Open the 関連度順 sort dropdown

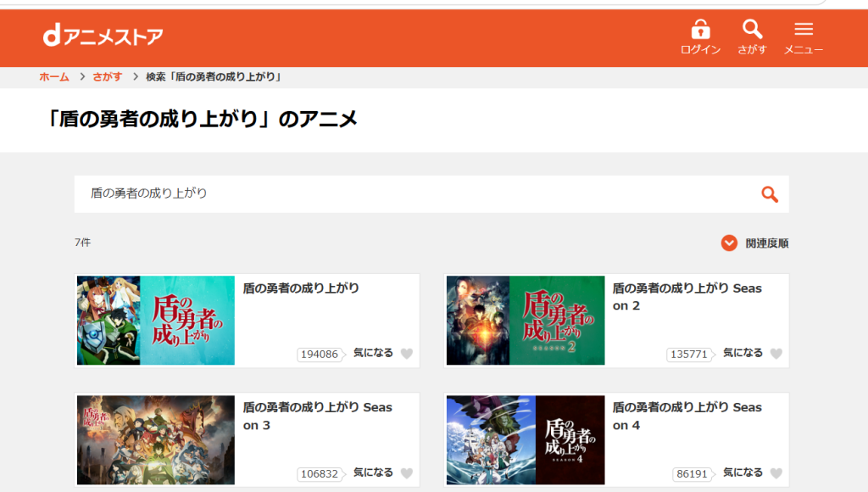pos(755,243)
